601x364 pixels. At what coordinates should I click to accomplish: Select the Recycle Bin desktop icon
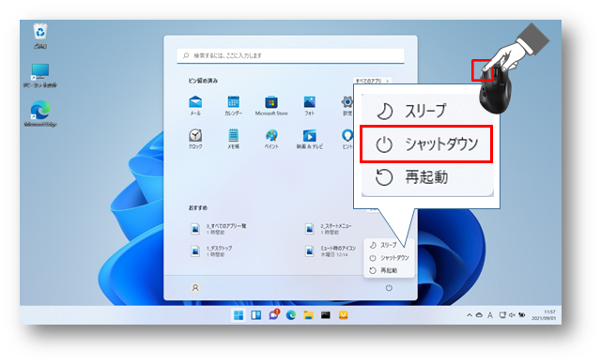tap(39, 36)
